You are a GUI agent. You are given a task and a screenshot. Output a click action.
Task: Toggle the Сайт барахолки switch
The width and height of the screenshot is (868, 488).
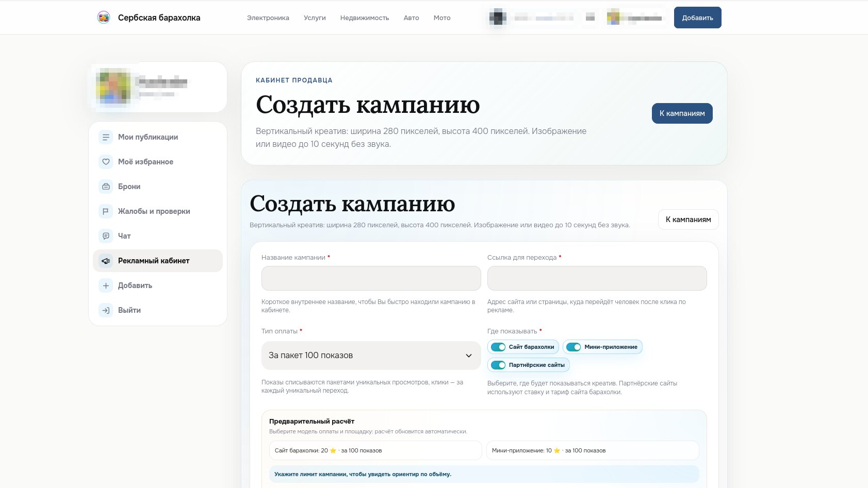pyautogui.click(x=498, y=347)
